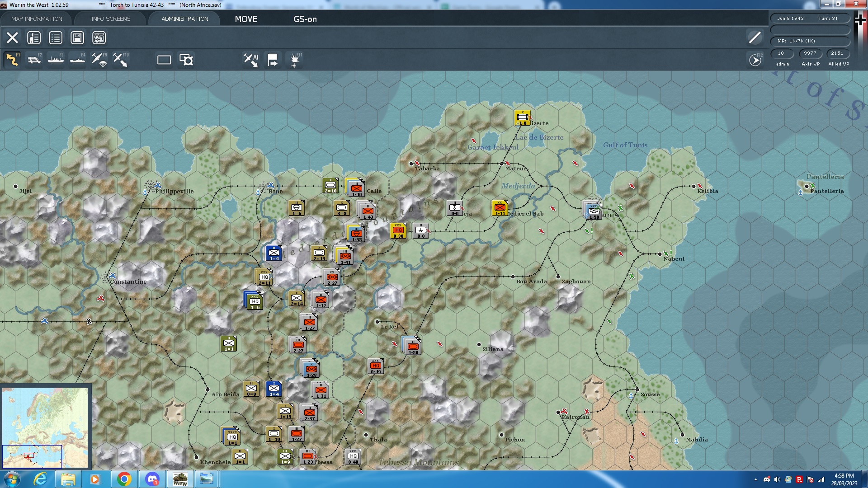This screenshot has height=488, width=868.
Task: Open the MAP INFORMATION tab
Action: [37, 19]
